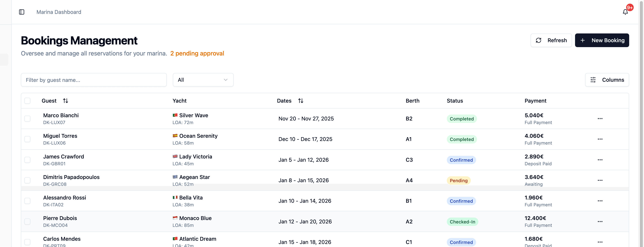Select the checkbox for James Crawford's row
The width and height of the screenshot is (644, 247).
pyautogui.click(x=27, y=159)
